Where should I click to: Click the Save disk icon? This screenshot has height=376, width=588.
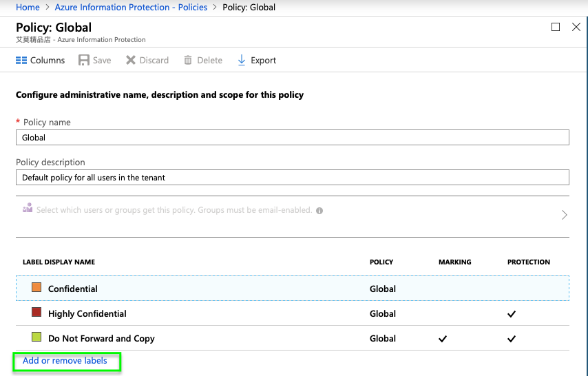point(84,61)
